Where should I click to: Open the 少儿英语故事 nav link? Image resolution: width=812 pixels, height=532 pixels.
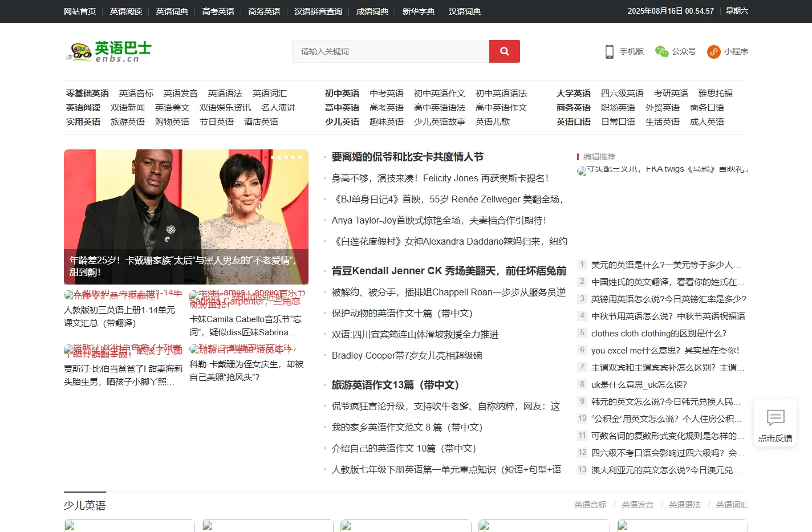pyautogui.click(x=440, y=122)
